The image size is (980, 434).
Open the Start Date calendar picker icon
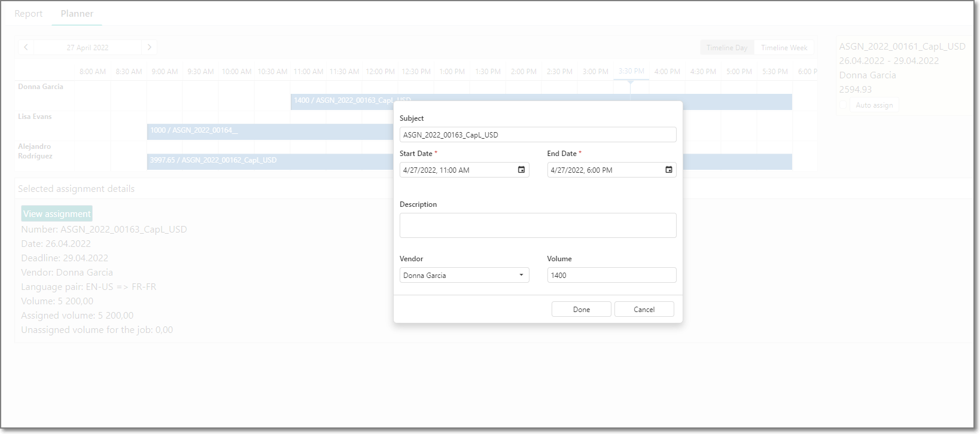point(521,170)
